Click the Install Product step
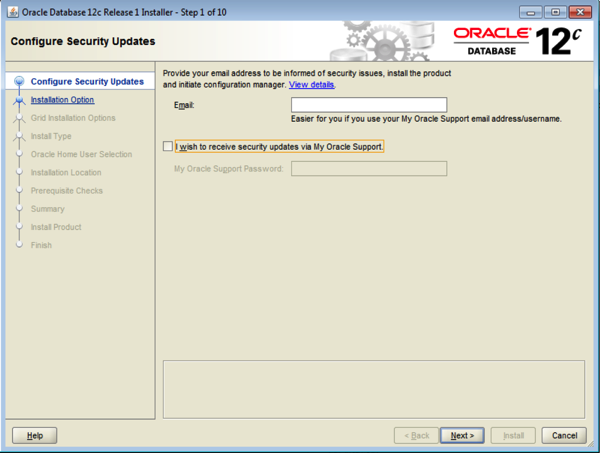Viewport: 600px width, 453px height. click(x=56, y=227)
